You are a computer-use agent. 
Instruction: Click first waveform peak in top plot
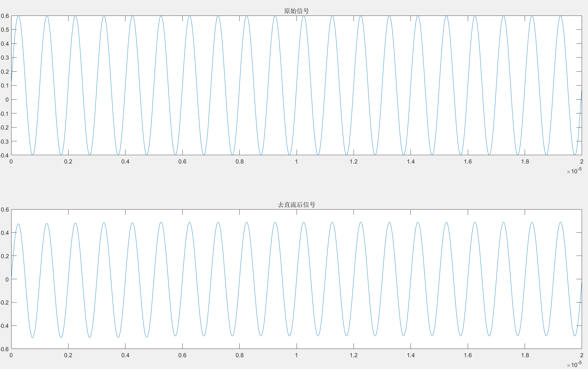click(x=18, y=16)
